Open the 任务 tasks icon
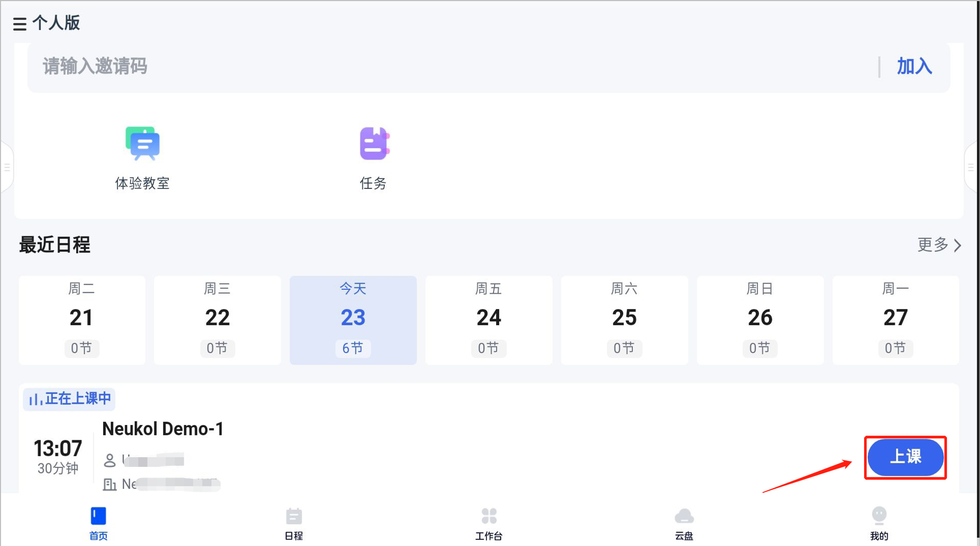The width and height of the screenshot is (980, 546). (x=374, y=144)
